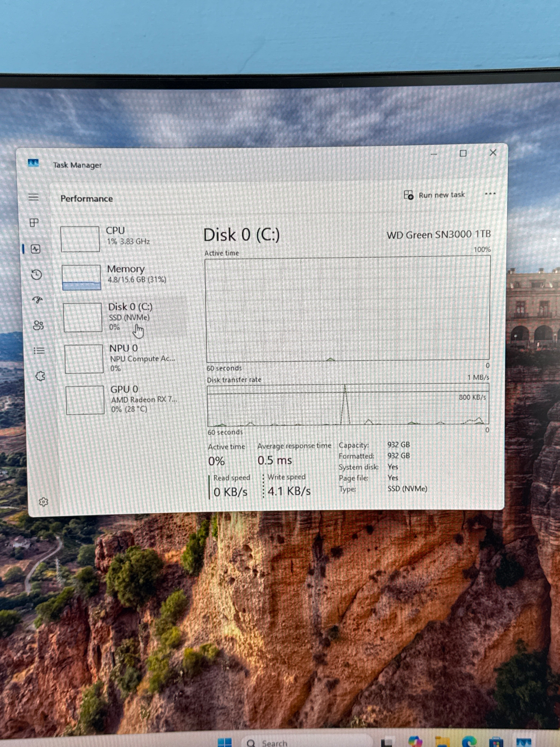Open the Users page icon
Image resolution: width=560 pixels, height=747 pixels.
click(x=39, y=325)
